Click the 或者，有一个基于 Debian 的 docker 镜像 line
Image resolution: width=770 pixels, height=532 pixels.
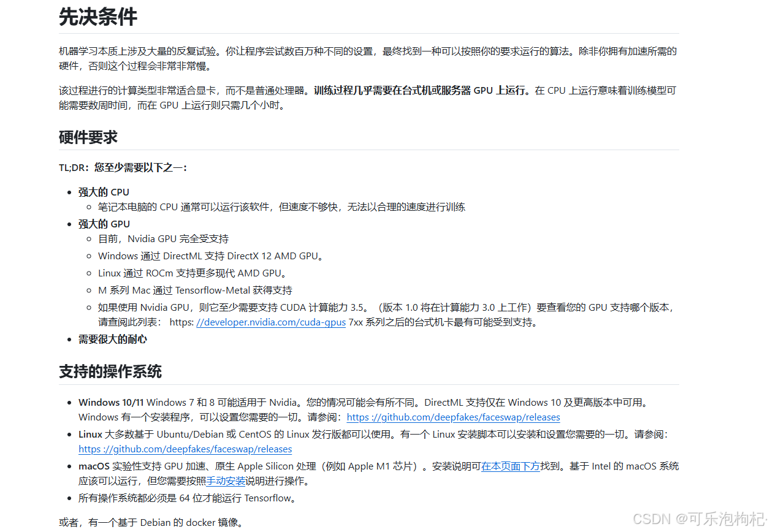151,523
